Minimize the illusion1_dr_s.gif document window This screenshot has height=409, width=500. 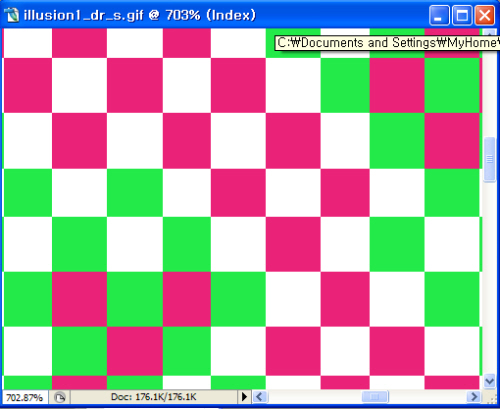click(x=439, y=15)
